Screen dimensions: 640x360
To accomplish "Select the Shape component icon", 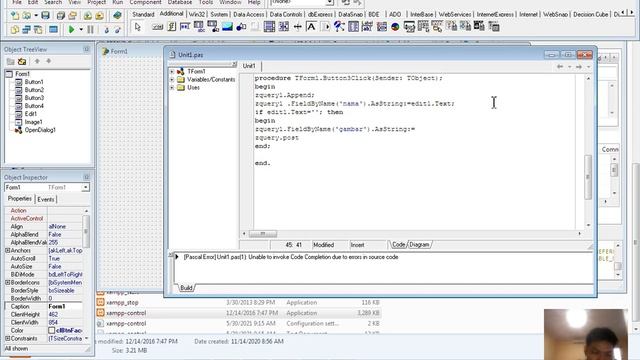I will coord(241,27).
